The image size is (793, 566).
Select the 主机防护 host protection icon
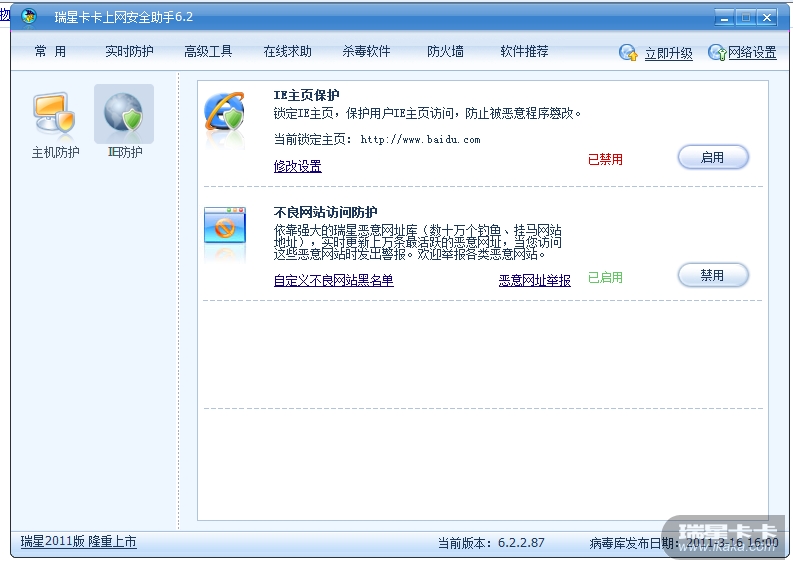click(55, 114)
